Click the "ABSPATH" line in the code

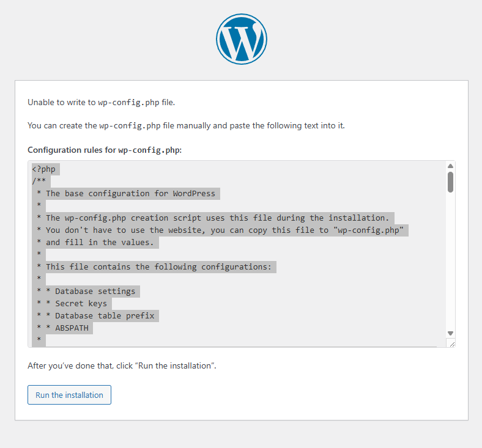coord(72,328)
